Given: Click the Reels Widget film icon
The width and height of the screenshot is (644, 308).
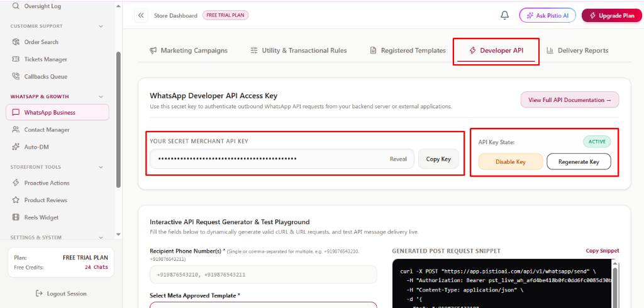Looking at the screenshot, I should (x=16, y=217).
